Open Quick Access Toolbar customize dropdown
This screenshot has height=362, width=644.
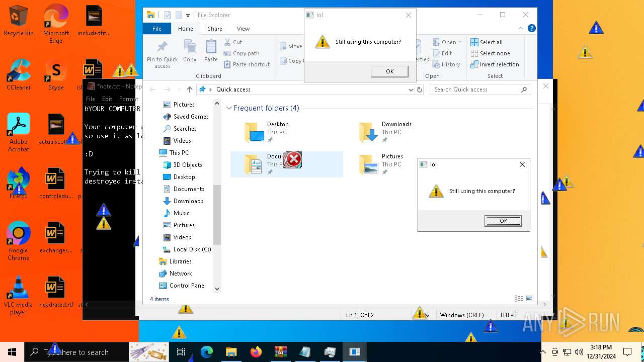188,15
